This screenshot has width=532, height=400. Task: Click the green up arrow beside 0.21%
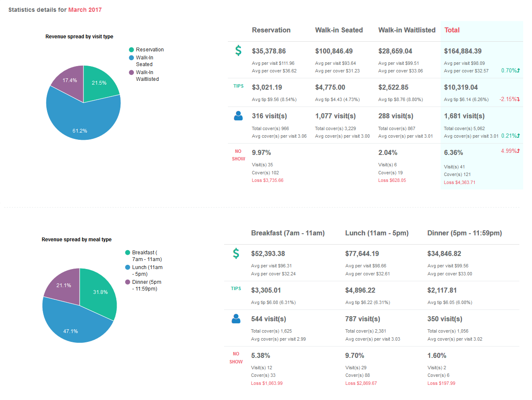(519, 136)
